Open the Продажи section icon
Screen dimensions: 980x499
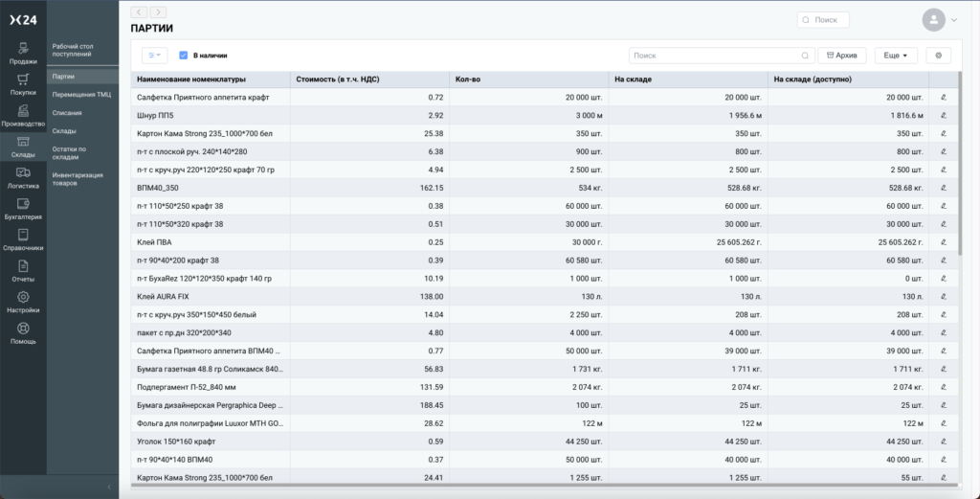pyautogui.click(x=23, y=48)
